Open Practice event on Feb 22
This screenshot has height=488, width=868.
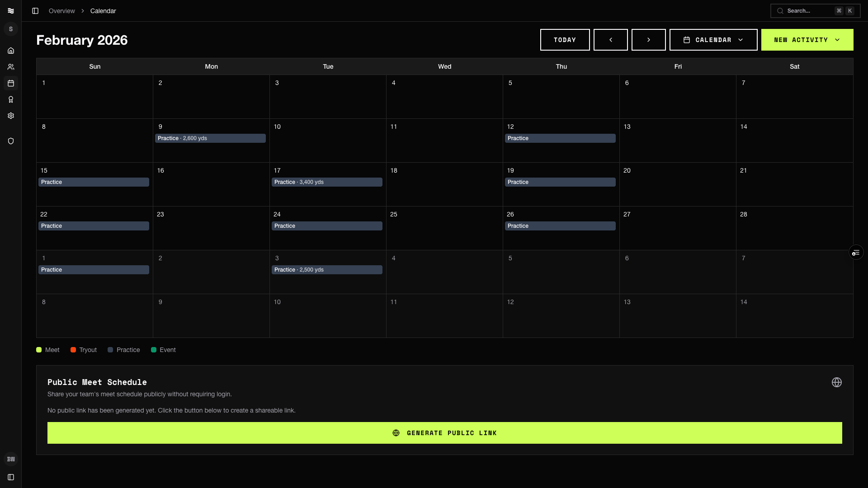tap(94, 226)
